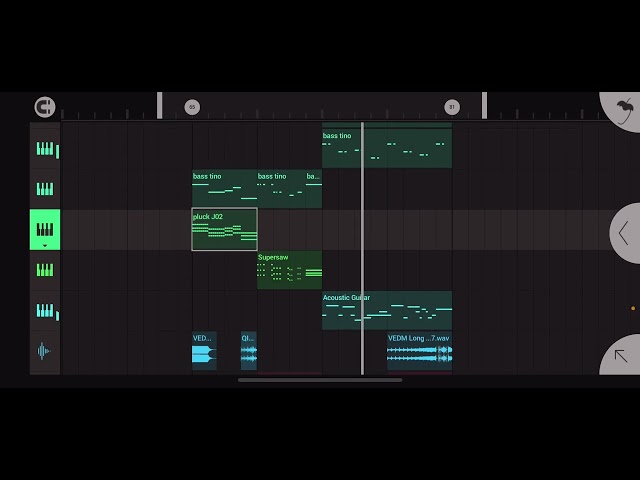Image resolution: width=640 pixels, height=480 pixels.
Task: Tap the orange dot indicator at right edge
Action: 633,308
